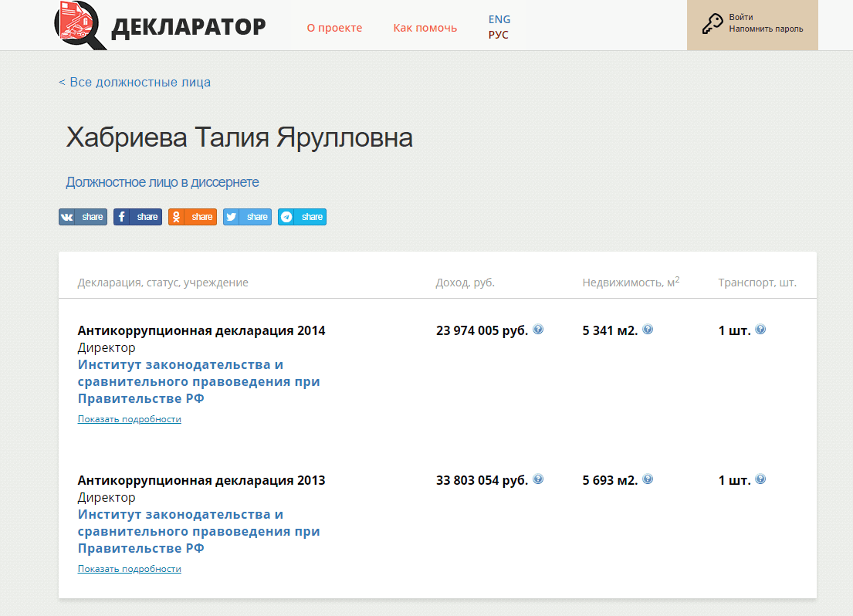Image resolution: width=853 pixels, height=616 pixels.
Task: Share the page via Telegram button
Action: (x=302, y=217)
